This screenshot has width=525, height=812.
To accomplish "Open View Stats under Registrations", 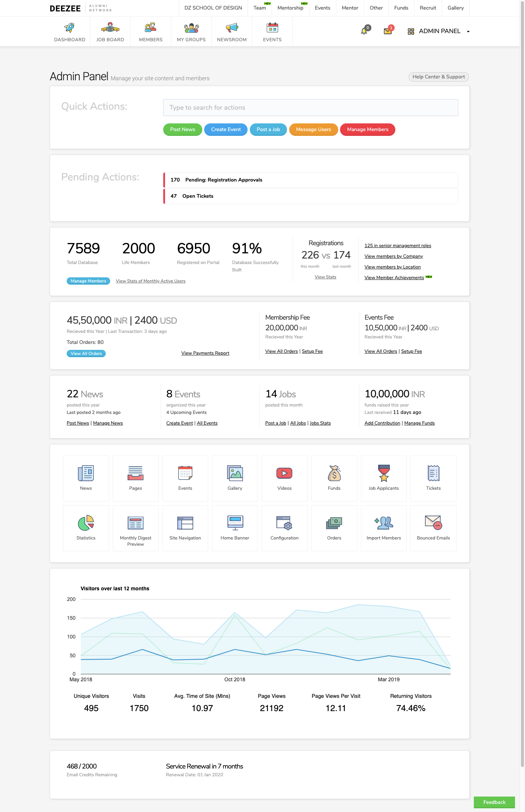I will pyautogui.click(x=326, y=277).
